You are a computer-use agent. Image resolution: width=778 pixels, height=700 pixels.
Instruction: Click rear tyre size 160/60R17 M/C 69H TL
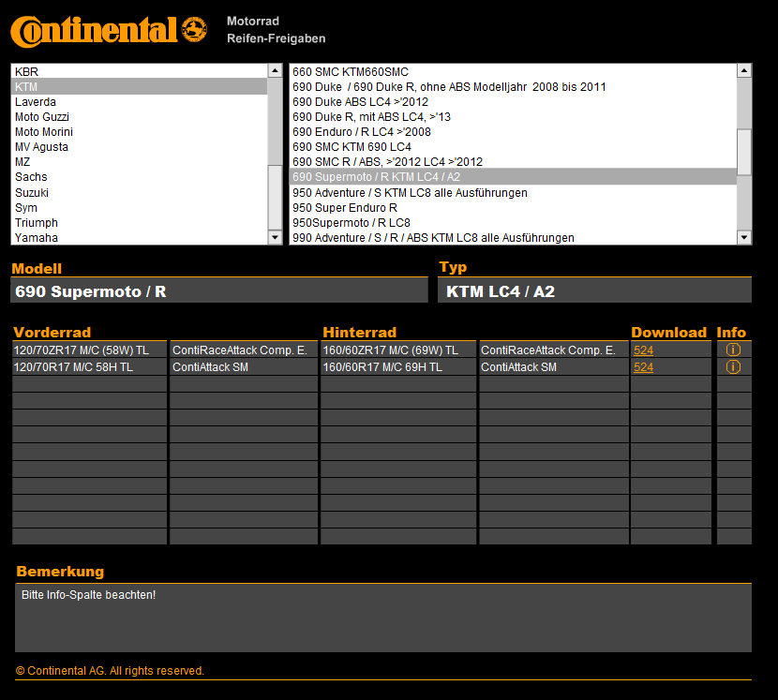click(x=398, y=367)
